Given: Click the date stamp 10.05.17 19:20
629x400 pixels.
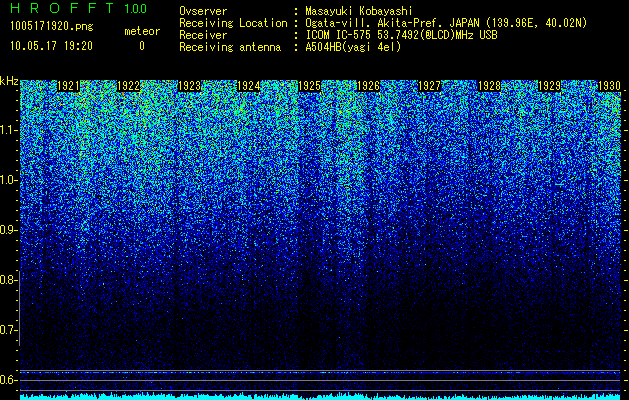Looking at the screenshot, I should coord(51,46).
